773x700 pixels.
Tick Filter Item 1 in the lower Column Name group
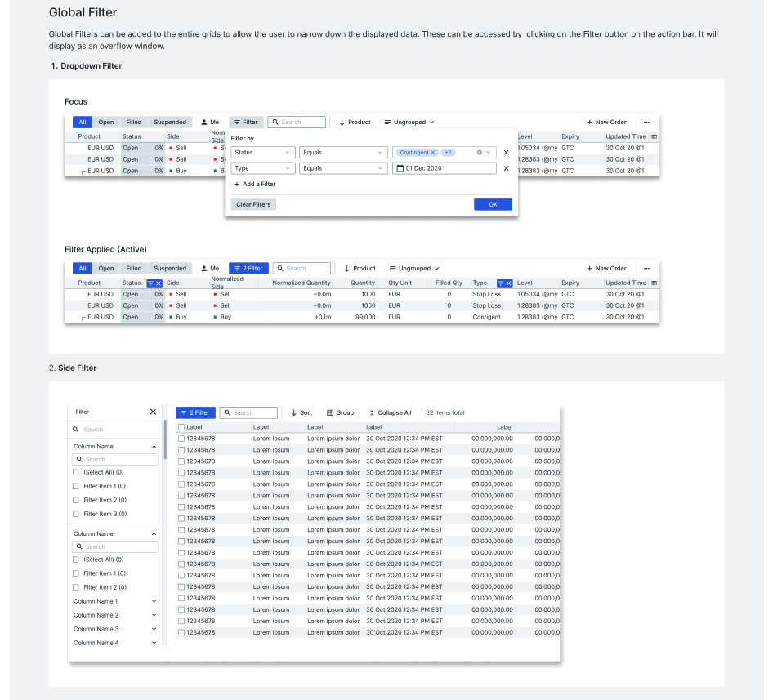pos(76,573)
